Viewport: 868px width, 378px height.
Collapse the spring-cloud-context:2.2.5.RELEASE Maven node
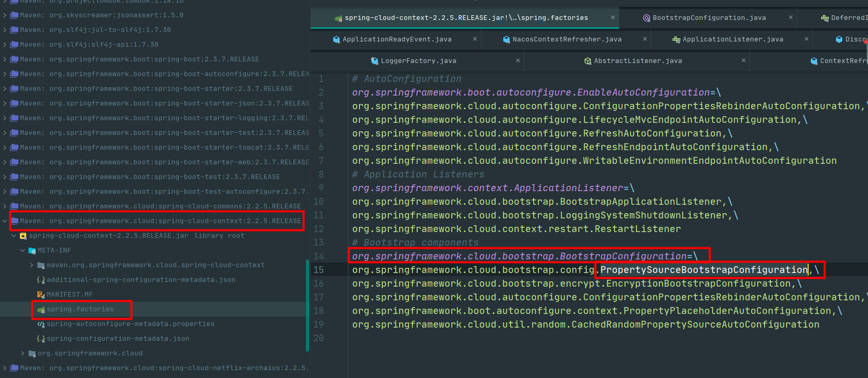click(x=5, y=221)
